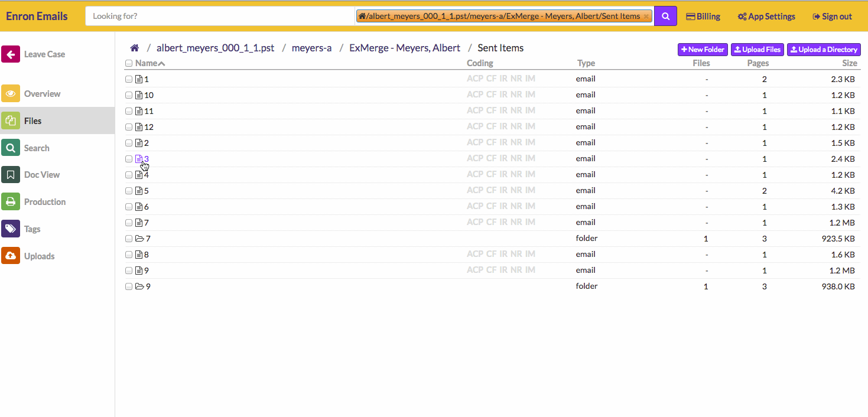Open the folder named 9
Image resolution: width=868 pixels, height=417 pixels.
(x=148, y=286)
